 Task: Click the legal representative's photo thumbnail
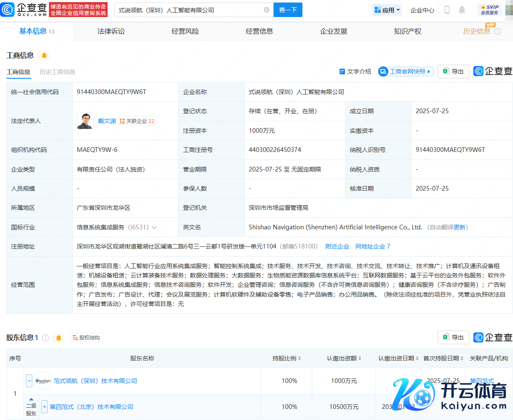[85, 121]
